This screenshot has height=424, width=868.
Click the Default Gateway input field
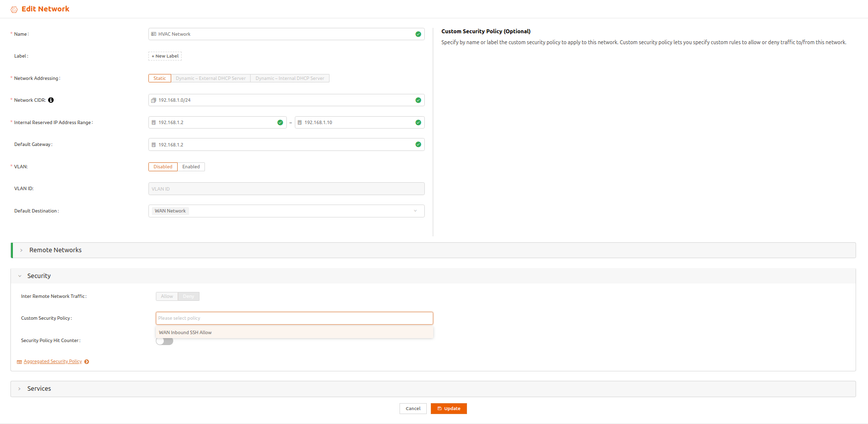286,144
